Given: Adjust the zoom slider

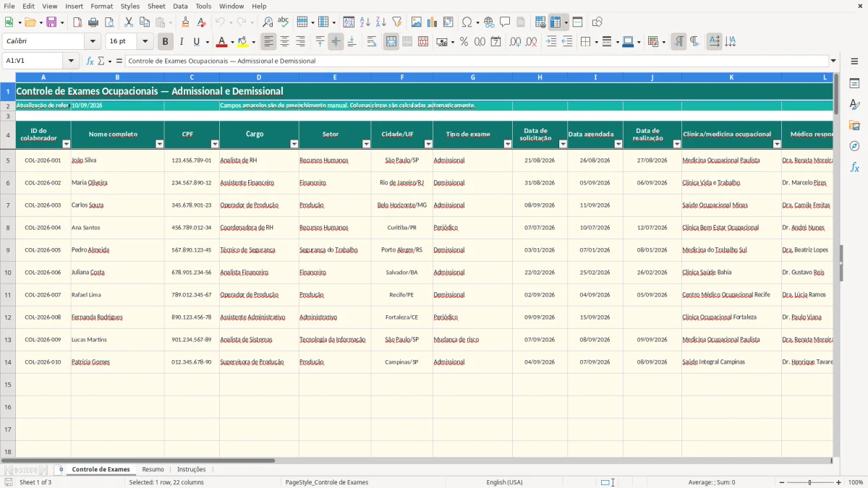Looking at the screenshot, I should (x=810, y=482).
